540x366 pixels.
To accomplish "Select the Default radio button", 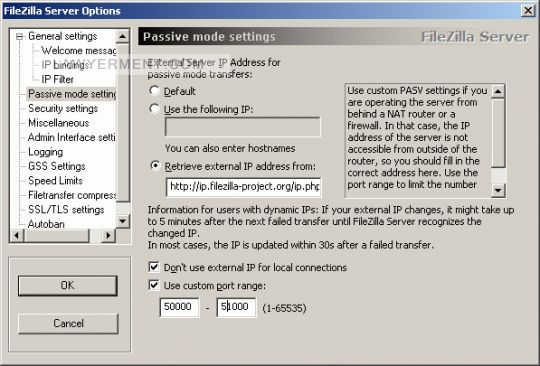I will 154,91.
